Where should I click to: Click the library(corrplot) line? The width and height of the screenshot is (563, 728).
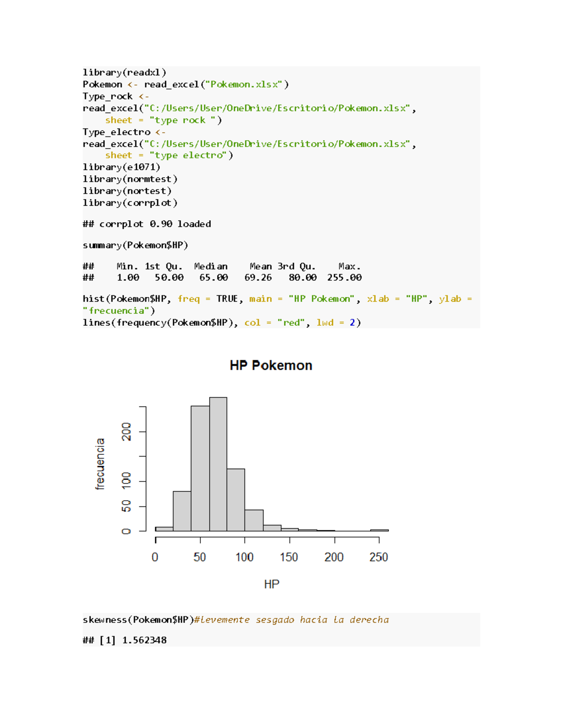click(x=130, y=203)
